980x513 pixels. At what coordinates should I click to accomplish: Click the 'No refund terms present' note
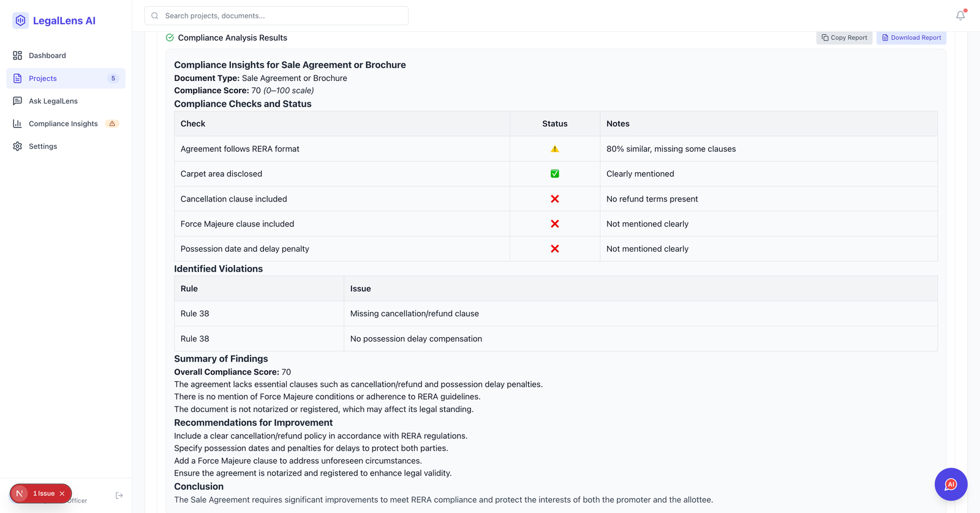(652, 199)
